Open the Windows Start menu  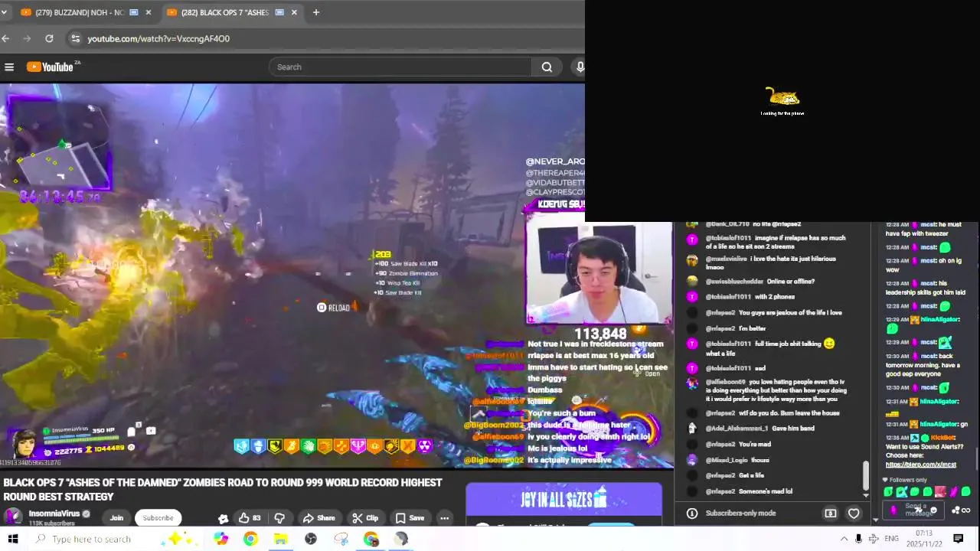(x=12, y=539)
